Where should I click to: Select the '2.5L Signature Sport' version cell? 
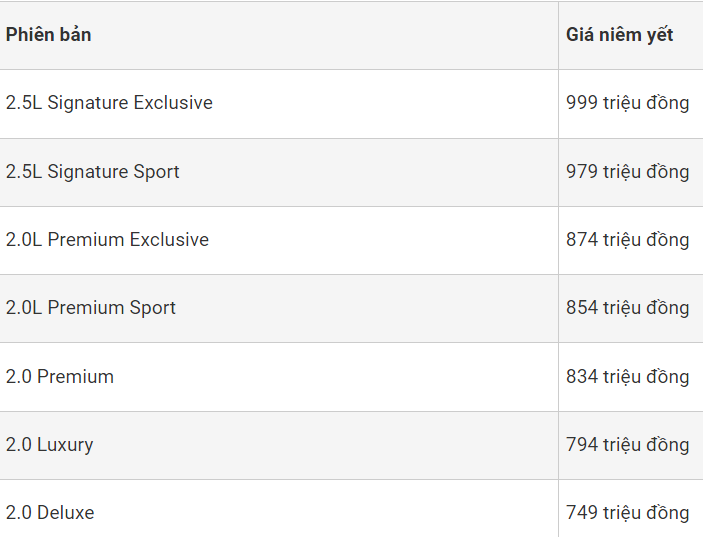click(92, 172)
